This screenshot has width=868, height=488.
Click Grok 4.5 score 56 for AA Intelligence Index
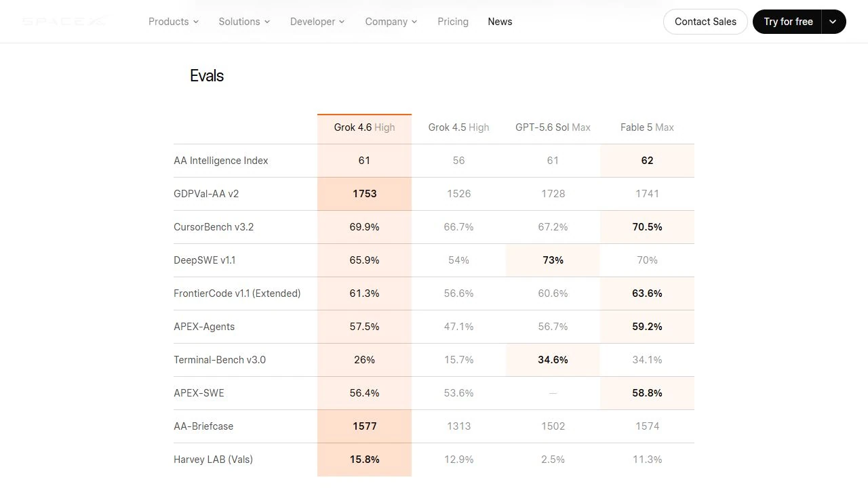(x=458, y=161)
